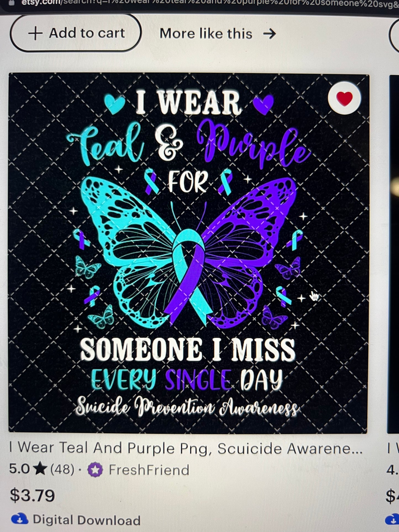Open the I Wear Teal And Purple Png title
Screen dimensions: 399x532
coord(186,448)
